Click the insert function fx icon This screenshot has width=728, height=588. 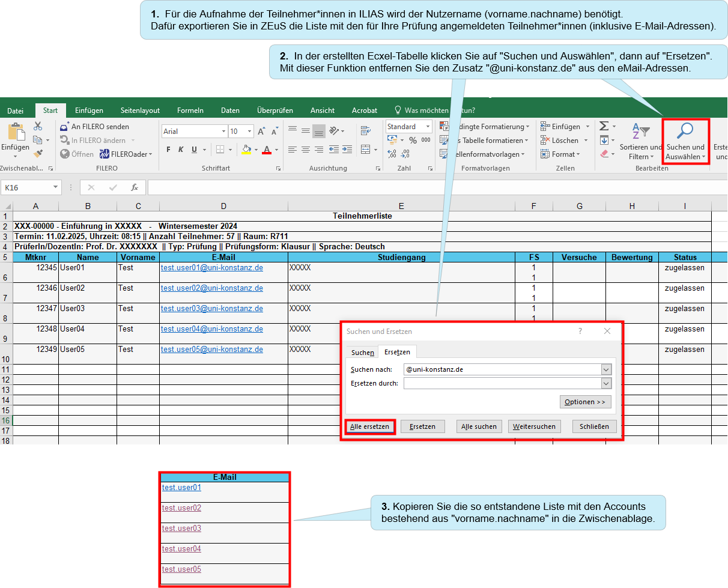[135, 187]
